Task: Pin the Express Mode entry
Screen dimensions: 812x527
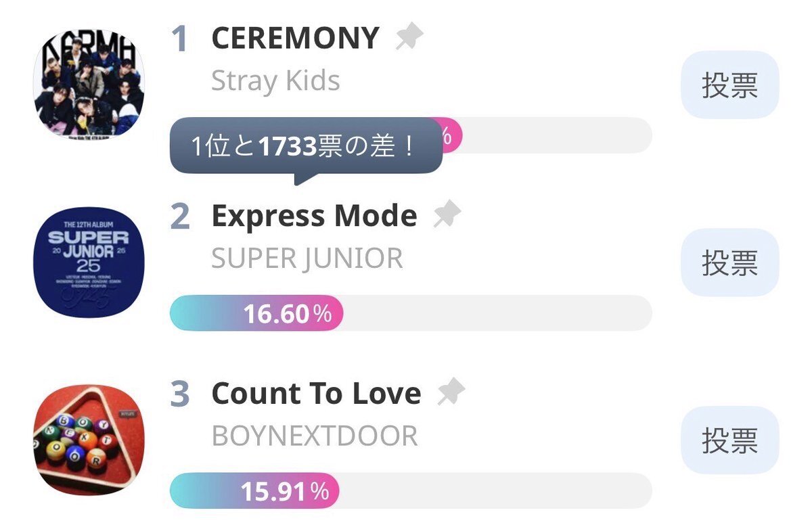Action: 447,215
